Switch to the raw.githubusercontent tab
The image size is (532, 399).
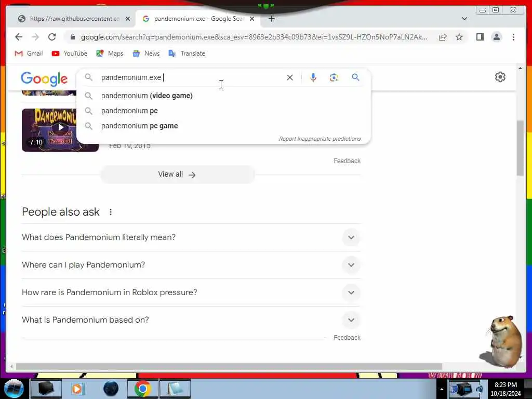(74, 19)
